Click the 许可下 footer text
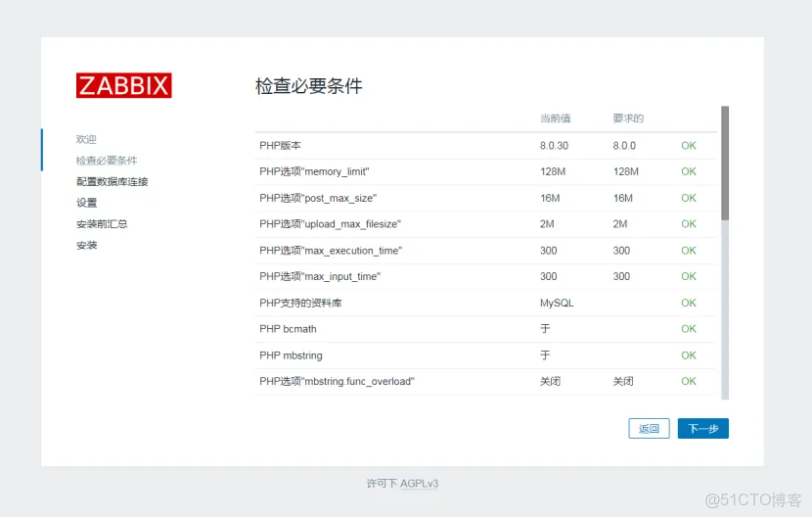The height and width of the screenshot is (518, 812). (x=383, y=484)
